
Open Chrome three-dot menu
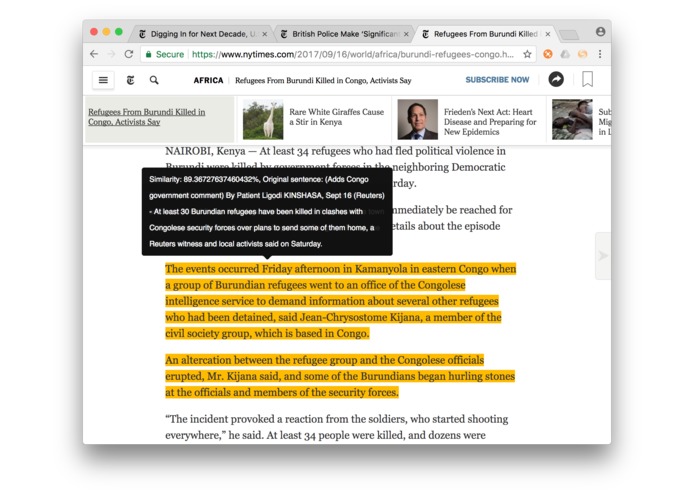(x=600, y=54)
